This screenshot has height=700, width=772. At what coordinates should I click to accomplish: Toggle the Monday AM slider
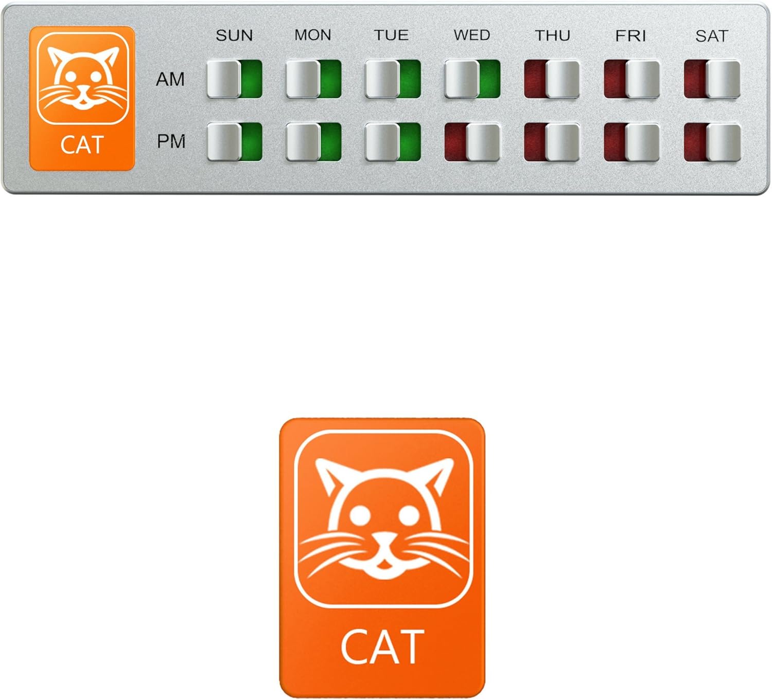[x=314, y=79]
